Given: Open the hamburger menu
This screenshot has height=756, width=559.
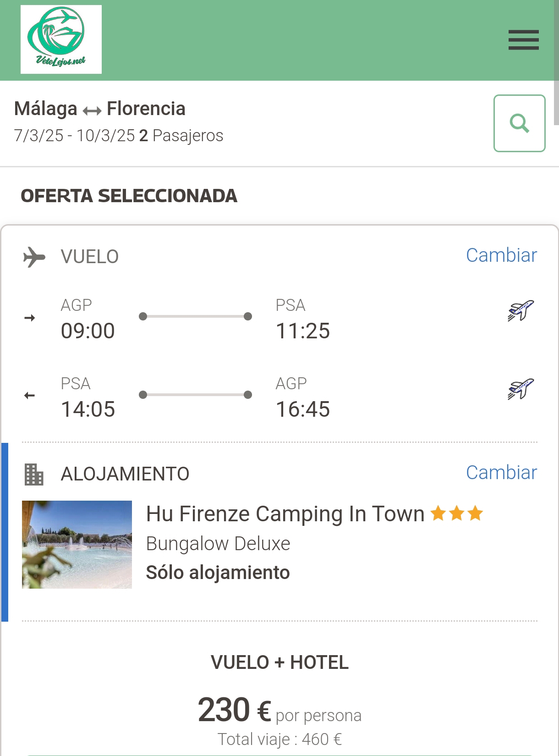Looking at the screenshot, I should coord(523,40).
